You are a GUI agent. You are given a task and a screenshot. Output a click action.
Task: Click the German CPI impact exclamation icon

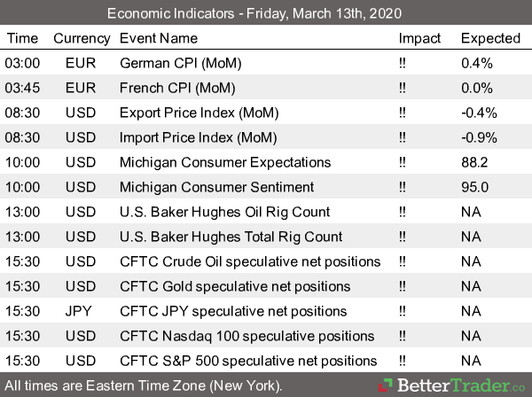tap(403, 63)
